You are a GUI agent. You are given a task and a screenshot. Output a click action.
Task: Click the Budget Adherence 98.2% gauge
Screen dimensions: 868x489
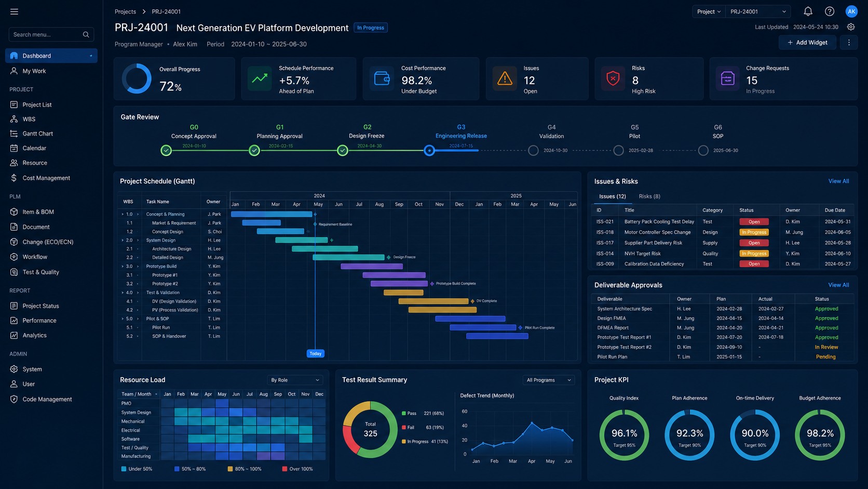click(820, 435)
